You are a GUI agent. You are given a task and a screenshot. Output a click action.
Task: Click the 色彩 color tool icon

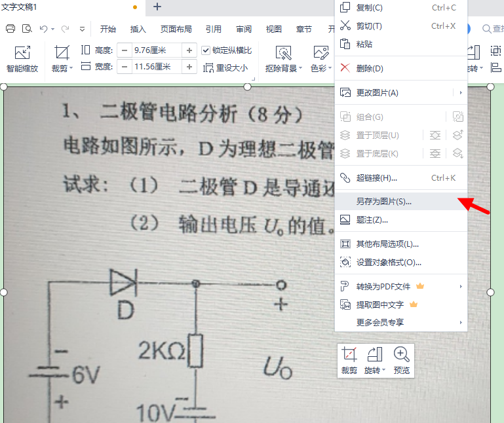click(320, 52)
